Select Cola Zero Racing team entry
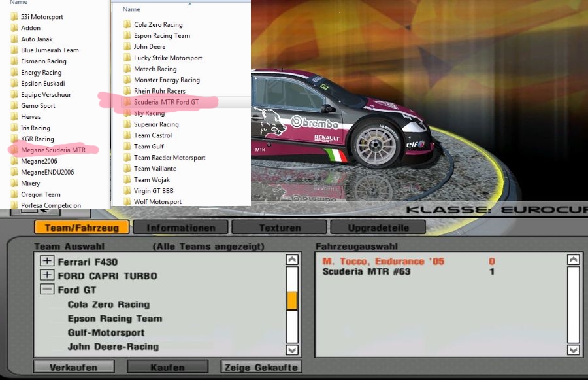Image resolution: width=588 pixels, height=380 pixels. coord(108,305)
